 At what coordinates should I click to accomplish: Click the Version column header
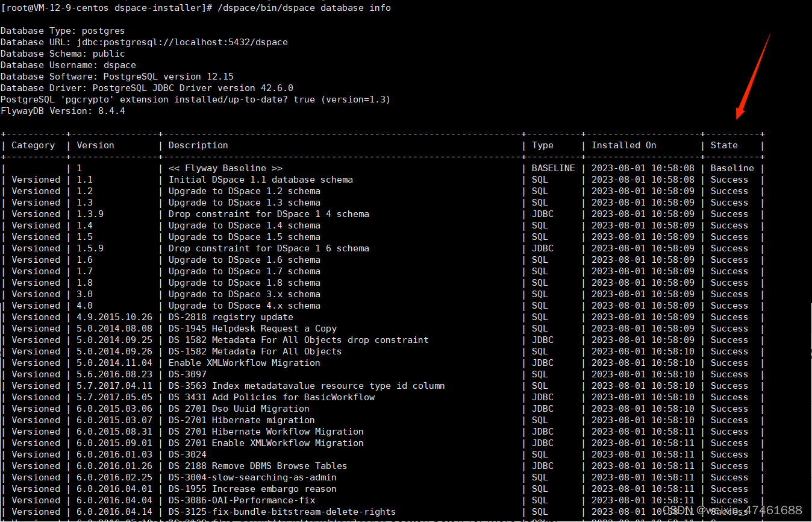tap(95, 145)
